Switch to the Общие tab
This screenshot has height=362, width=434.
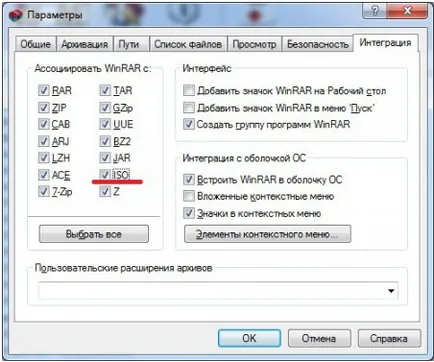click(x=36, y=44)
